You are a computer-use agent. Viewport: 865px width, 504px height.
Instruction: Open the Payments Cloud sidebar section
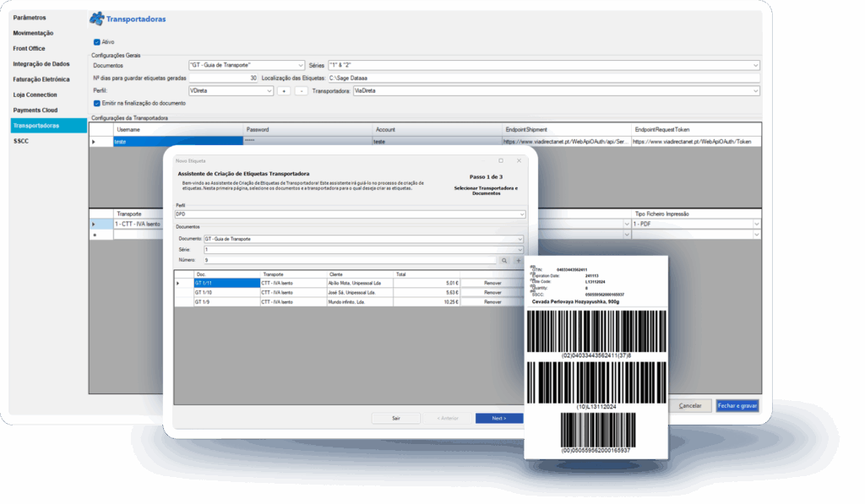click(35, 111)
